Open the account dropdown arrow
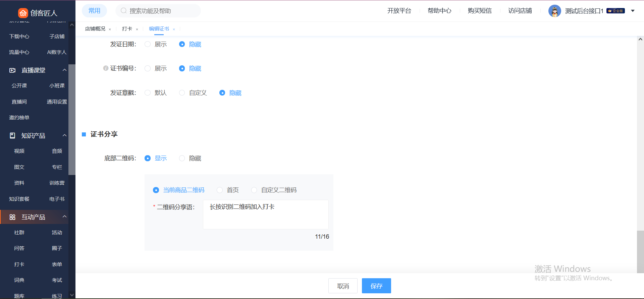 [633, 11]
